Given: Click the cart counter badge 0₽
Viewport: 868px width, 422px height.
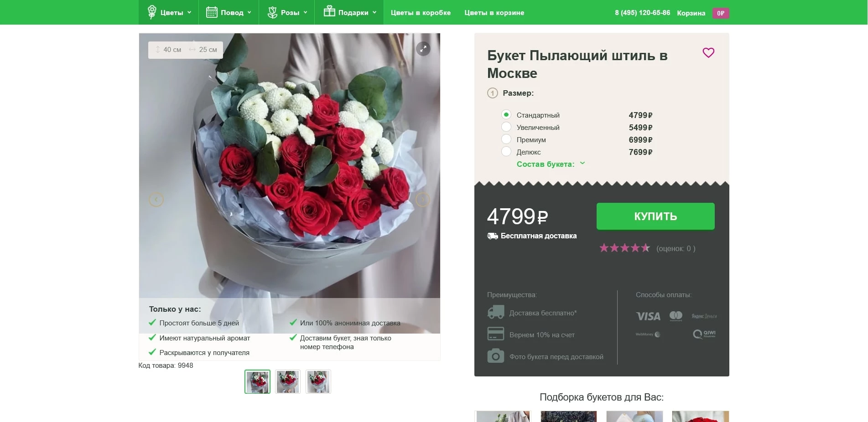Looking at the screenshot, I should click(x=721, y=13).
